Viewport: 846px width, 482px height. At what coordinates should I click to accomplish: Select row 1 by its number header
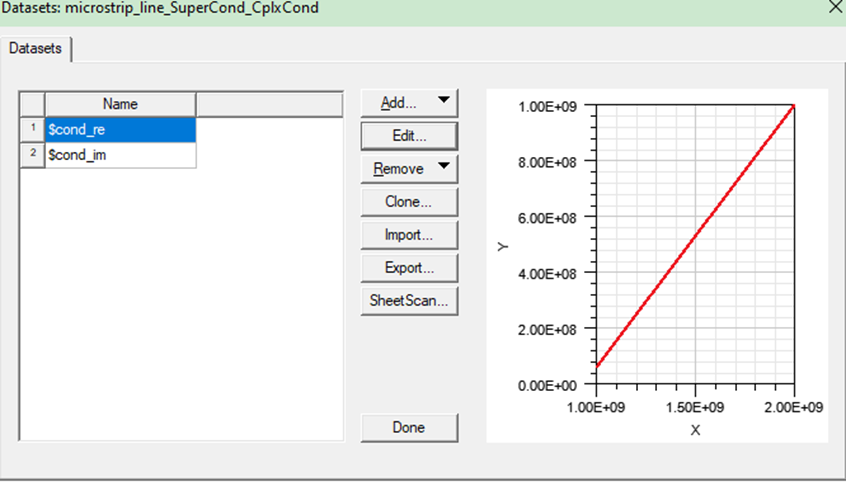tap(32, 129)
